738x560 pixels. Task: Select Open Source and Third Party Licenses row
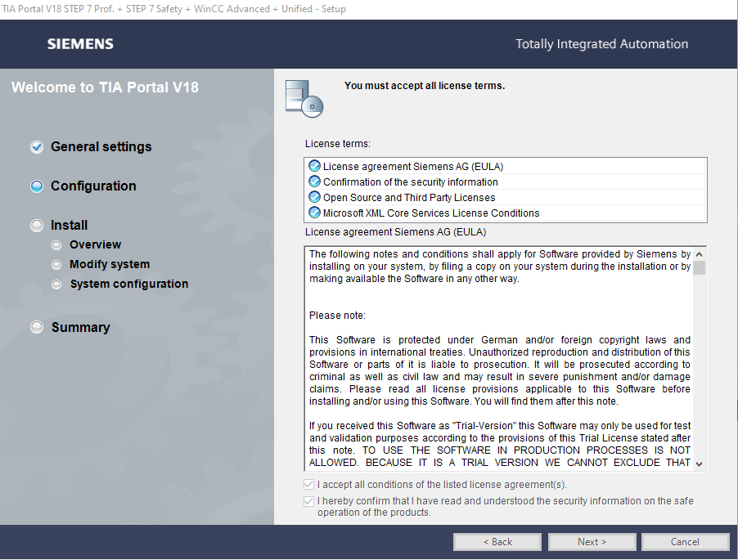click(505, 198)
